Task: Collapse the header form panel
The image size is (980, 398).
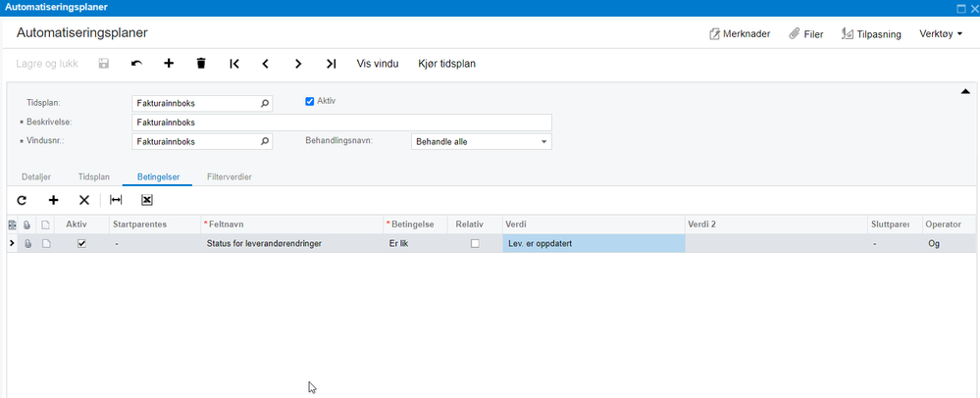Action: coord(965,92)
